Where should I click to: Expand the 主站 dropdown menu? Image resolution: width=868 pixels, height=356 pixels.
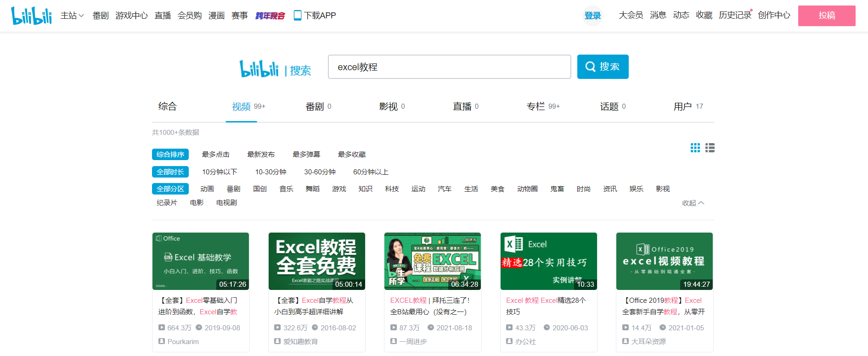coord(72,16)
